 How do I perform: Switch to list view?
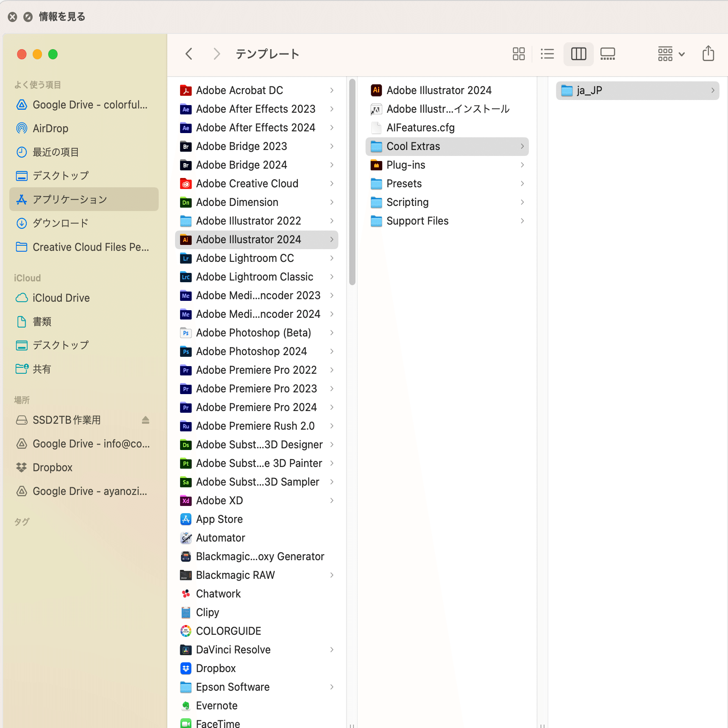547,54
